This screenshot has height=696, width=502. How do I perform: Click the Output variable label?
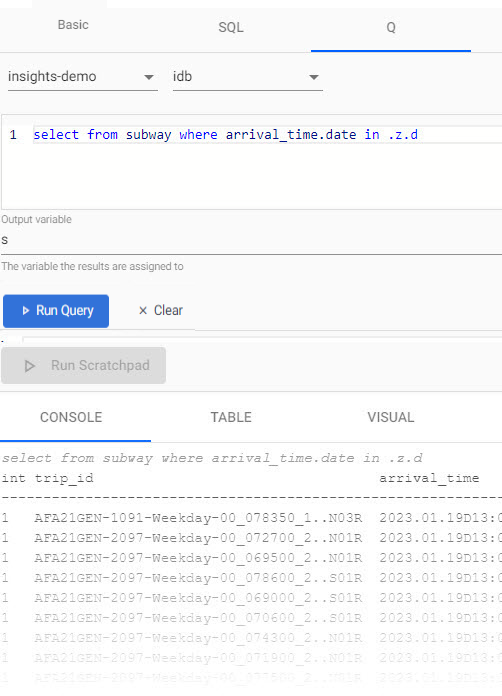click(x=36, y=219)
